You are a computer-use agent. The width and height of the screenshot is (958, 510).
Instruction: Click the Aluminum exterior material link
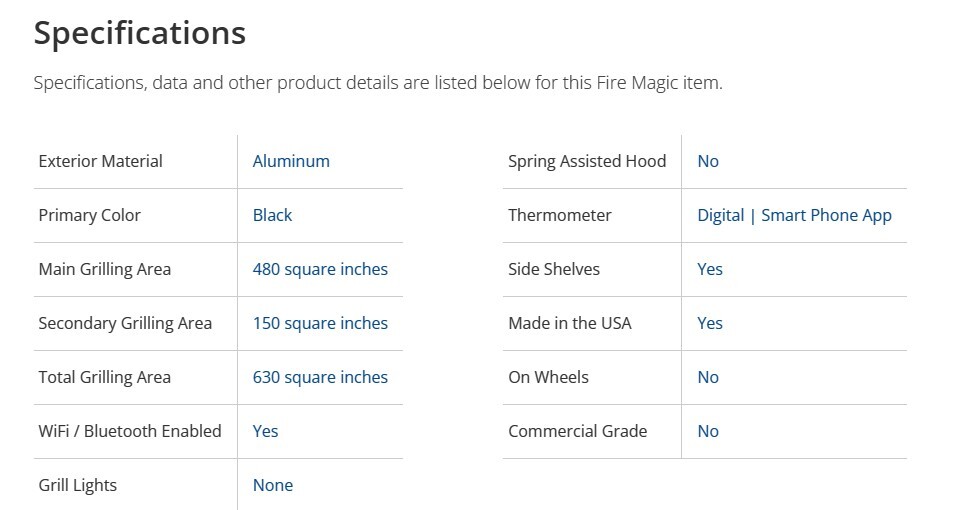(291, 161)
